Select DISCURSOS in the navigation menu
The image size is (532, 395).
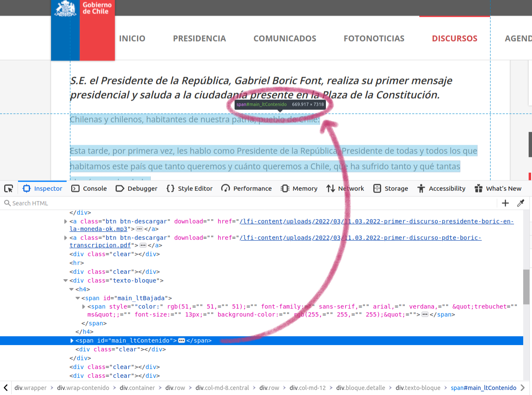coord(455,38)
